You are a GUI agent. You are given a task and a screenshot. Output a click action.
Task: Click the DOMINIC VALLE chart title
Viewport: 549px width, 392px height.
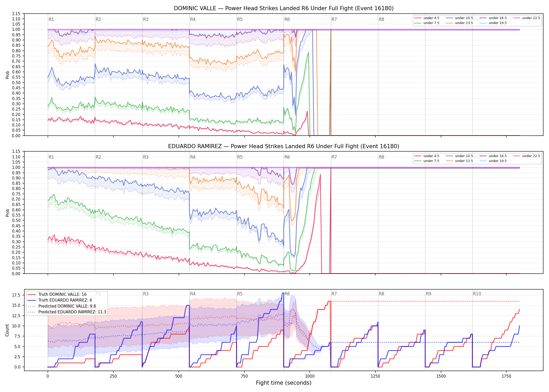pyautogui.click(x=284, y=8)
